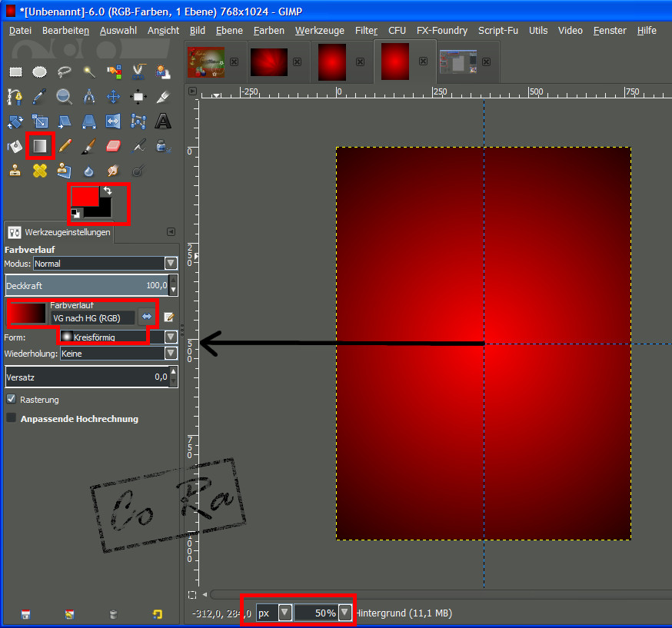
Task: Select the Blend gradient tool
Action: coord(40,145)
